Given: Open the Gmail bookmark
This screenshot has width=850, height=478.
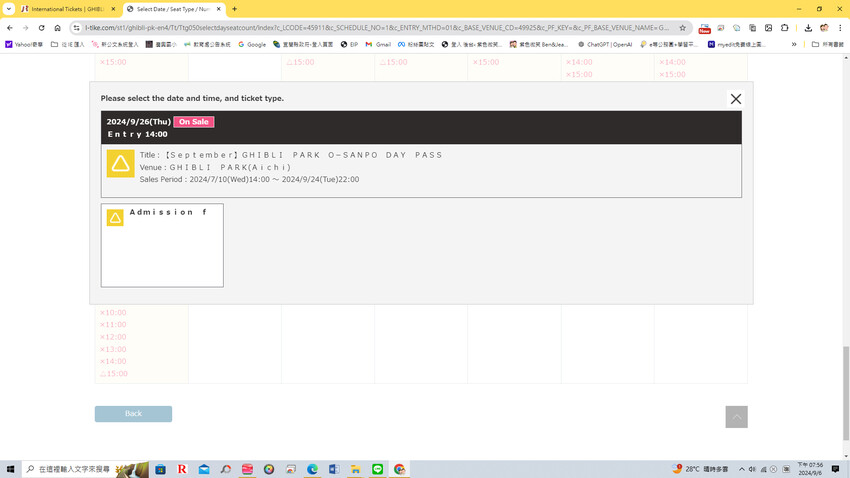Looking at the screenshot, I should pos(378,44).
